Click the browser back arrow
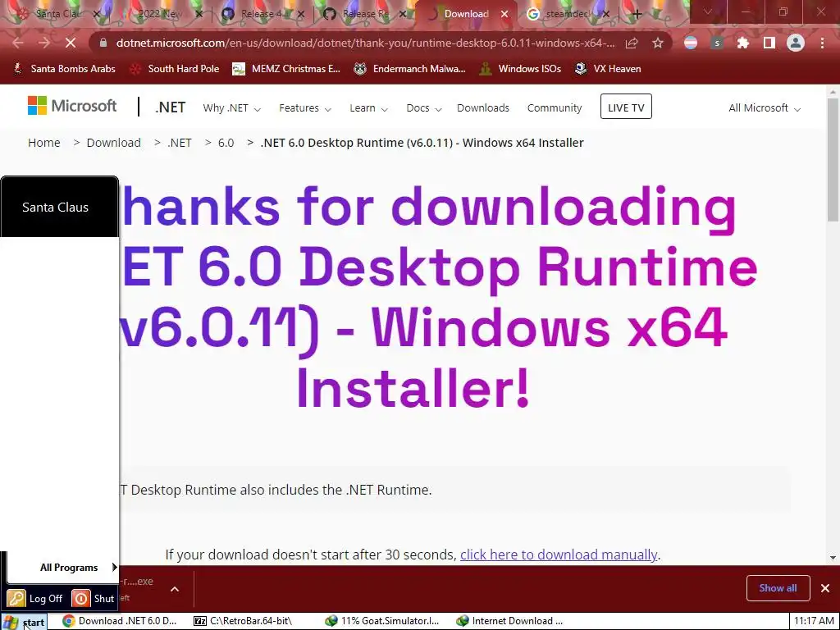 point(18,43)
